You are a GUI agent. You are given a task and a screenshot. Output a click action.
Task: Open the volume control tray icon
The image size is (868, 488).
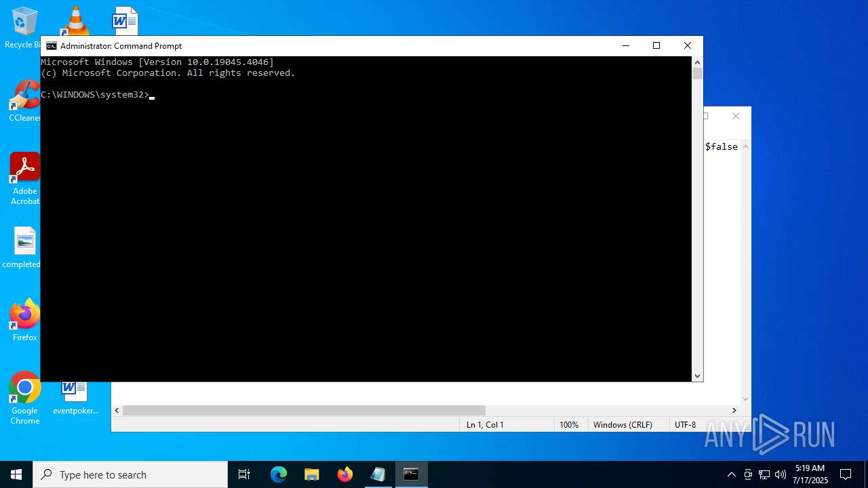click(781, 474)
